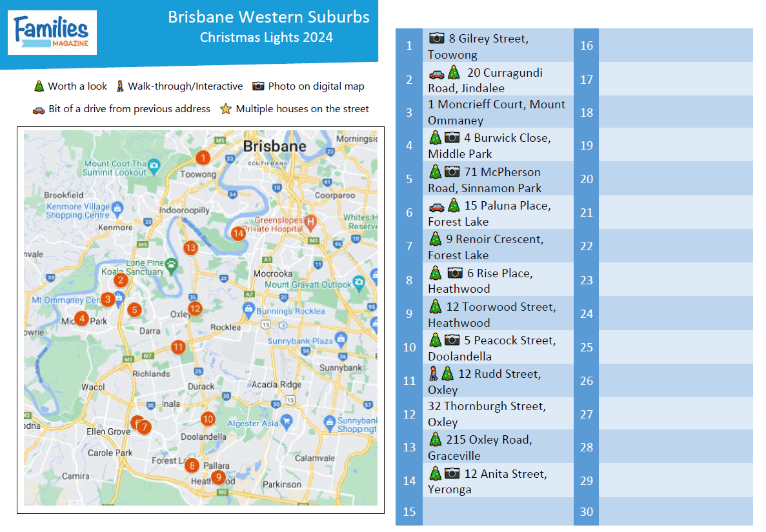Screen dimensions: 766x532
Task: Click walker icon beside 12 Rudd Street
Action: pos(433,374)
